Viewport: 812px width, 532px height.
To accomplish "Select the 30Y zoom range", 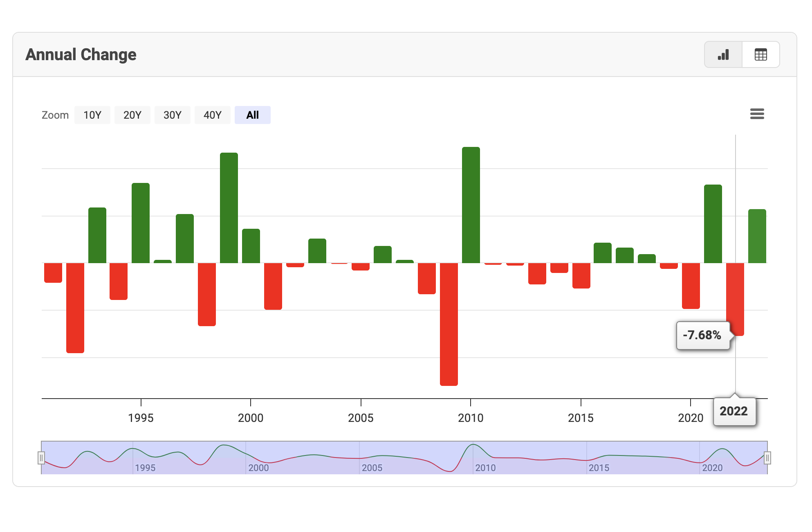I will click(x=173, y=115).
